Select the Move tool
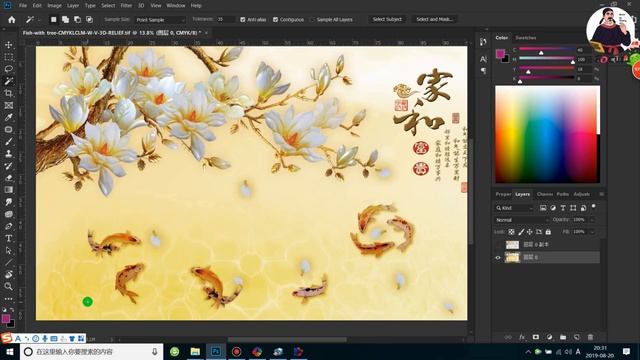The height and width of the screenshot is (360, 640). point(9,45)
